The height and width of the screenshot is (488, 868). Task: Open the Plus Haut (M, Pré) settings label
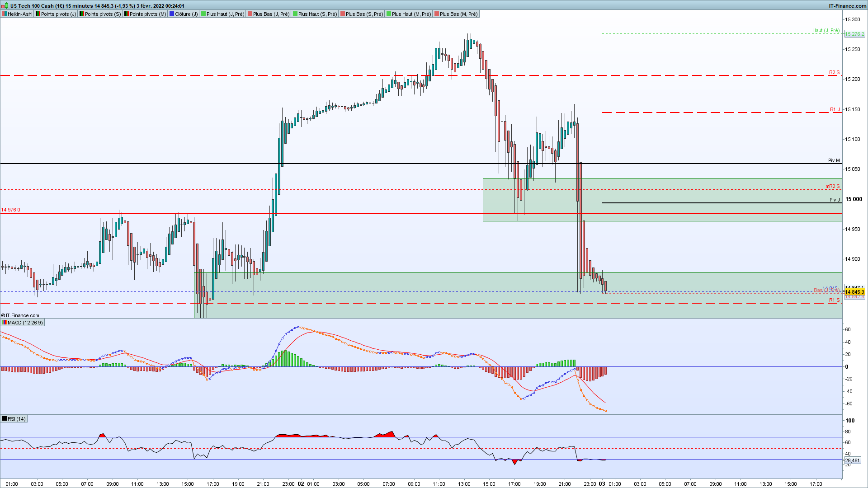411,14
